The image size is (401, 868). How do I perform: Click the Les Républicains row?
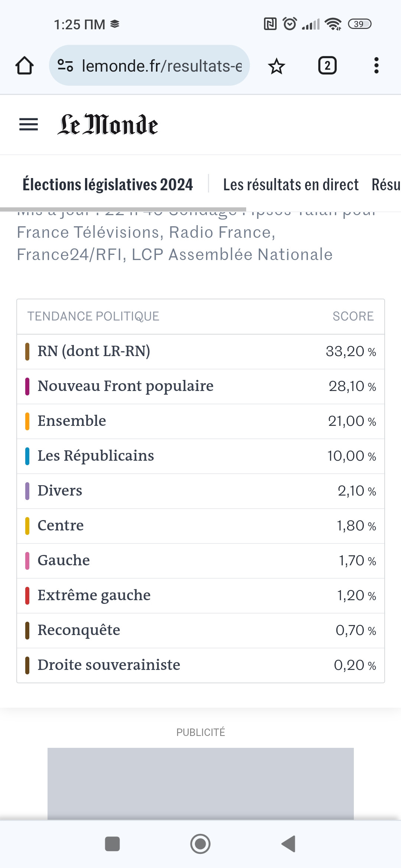[x=200, y=456]
